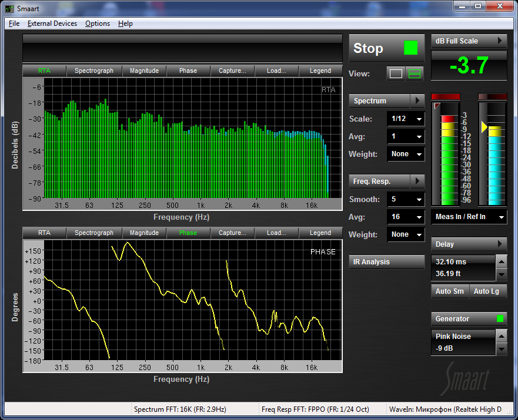The image size is (518, 420).
Task: Select the split two-pane view icon
Action: pos(415,74)
